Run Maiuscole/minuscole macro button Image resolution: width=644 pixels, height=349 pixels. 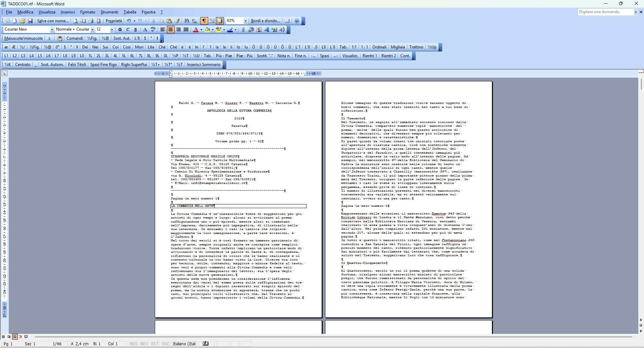(x=24, y=38)
